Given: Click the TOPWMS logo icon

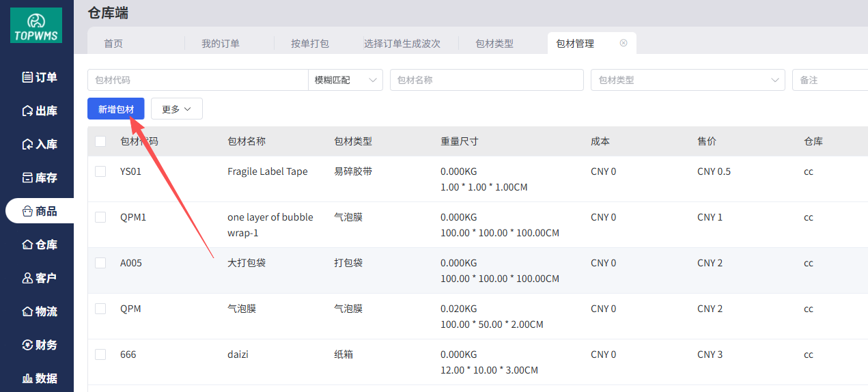Looking at the screenshot, I should pos(36,25).
